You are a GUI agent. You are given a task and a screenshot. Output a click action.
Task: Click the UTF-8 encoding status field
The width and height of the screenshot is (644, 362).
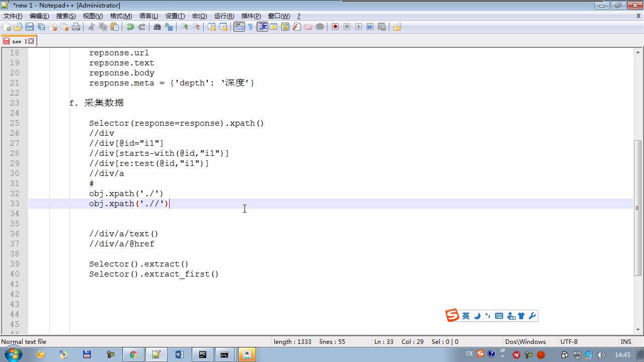point(569,341)
